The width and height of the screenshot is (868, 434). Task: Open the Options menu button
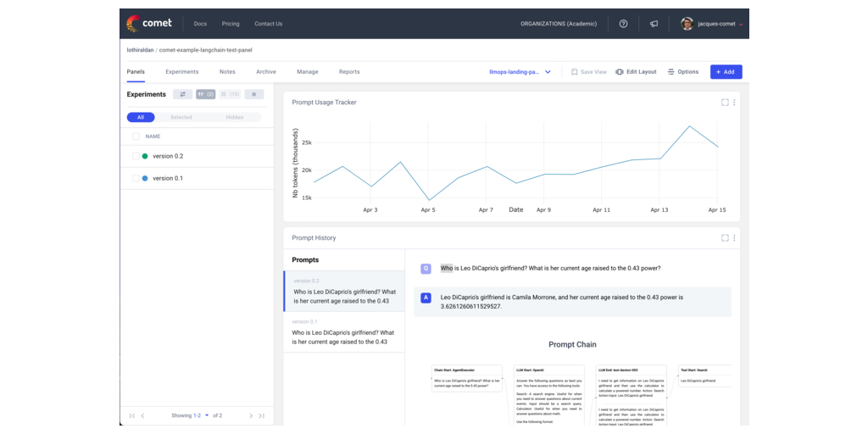(x=683, y=72)
